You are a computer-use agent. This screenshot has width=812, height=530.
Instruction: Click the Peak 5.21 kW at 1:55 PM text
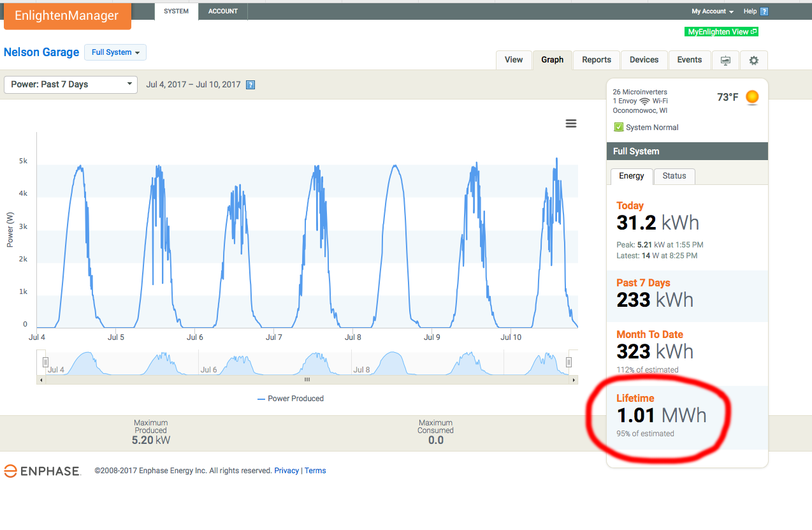[x=660, y=245]
